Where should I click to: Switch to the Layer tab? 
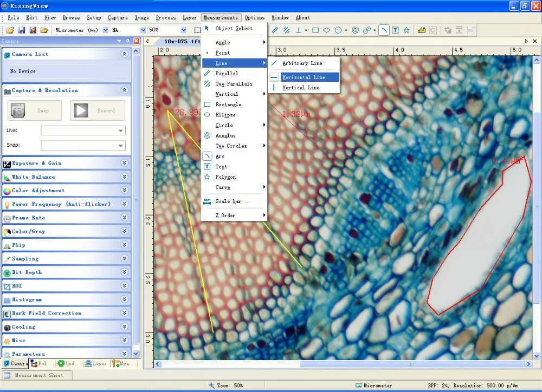click(x=96, y=363)
